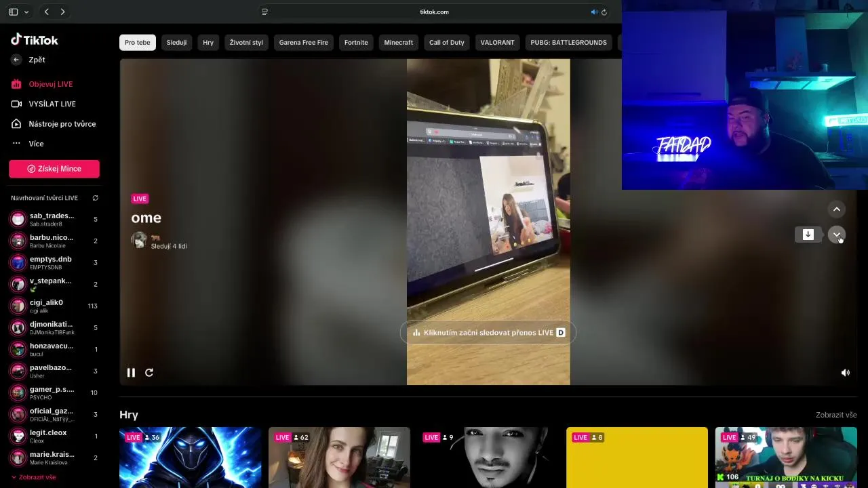This screenshot has width=868, height=488.
Task: Open LIVE thumbnail with 9 viewers
Action: (x=488, y=457)
